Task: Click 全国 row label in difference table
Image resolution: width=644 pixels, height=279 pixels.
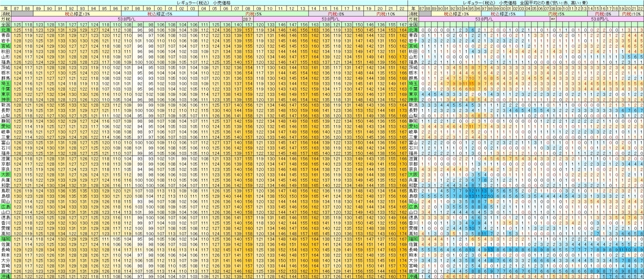Action: click(414, 24)
